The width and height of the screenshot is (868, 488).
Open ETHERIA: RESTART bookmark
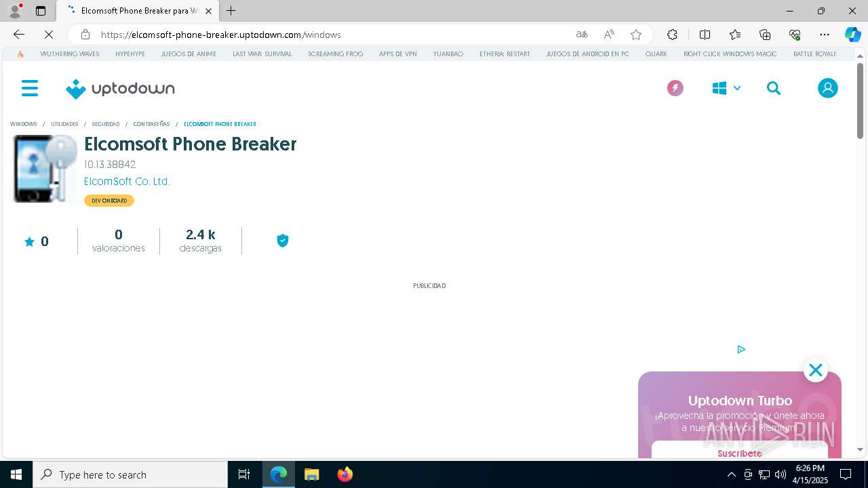tap(505, 54)
